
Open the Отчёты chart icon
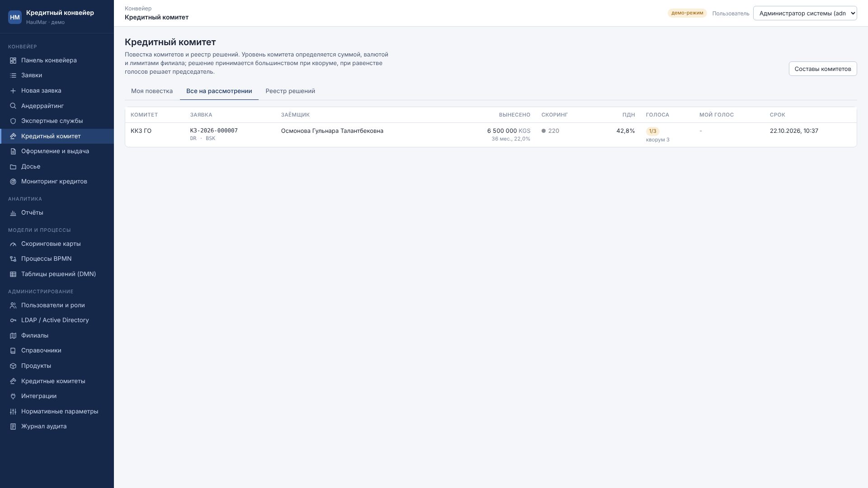click(x=13, y=213)
